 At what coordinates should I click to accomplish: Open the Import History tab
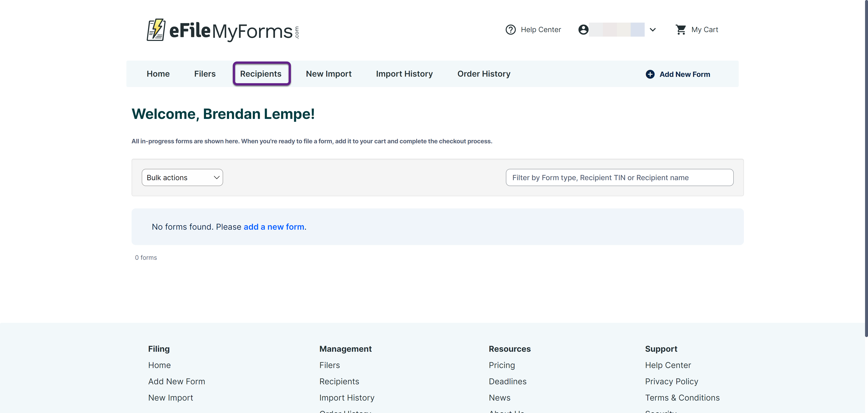[x=404, y=74]
